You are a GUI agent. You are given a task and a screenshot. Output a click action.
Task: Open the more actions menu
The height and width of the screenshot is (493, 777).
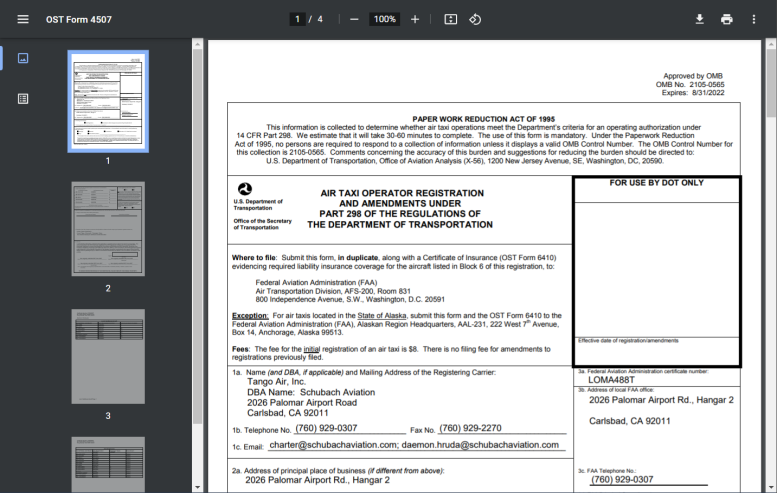click(x=754, y=19)
